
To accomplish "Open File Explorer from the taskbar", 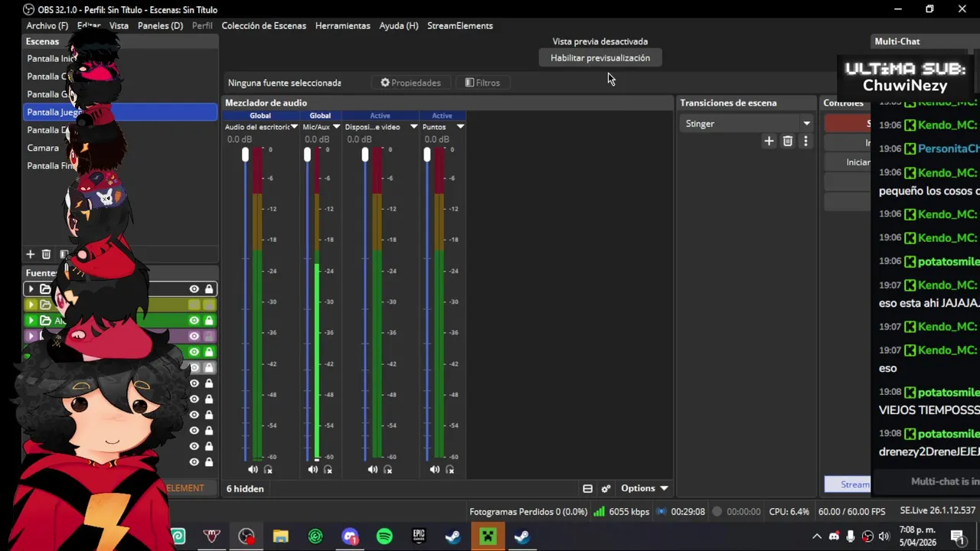I will [x=281, y=536].
